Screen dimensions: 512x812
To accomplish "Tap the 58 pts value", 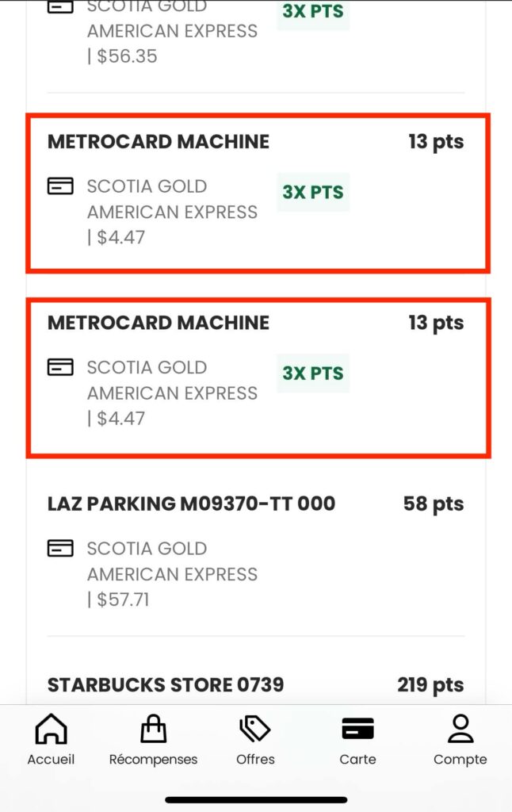I will tap(433, 504).
